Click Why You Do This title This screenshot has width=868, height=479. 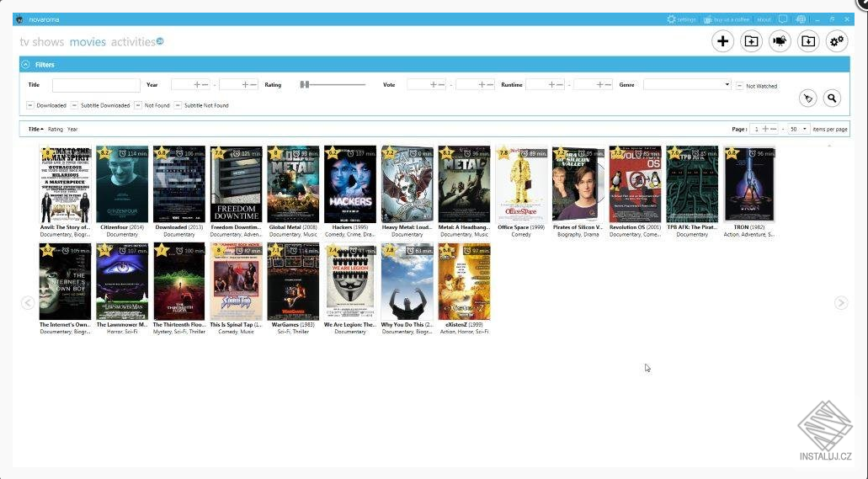[407, 324]
